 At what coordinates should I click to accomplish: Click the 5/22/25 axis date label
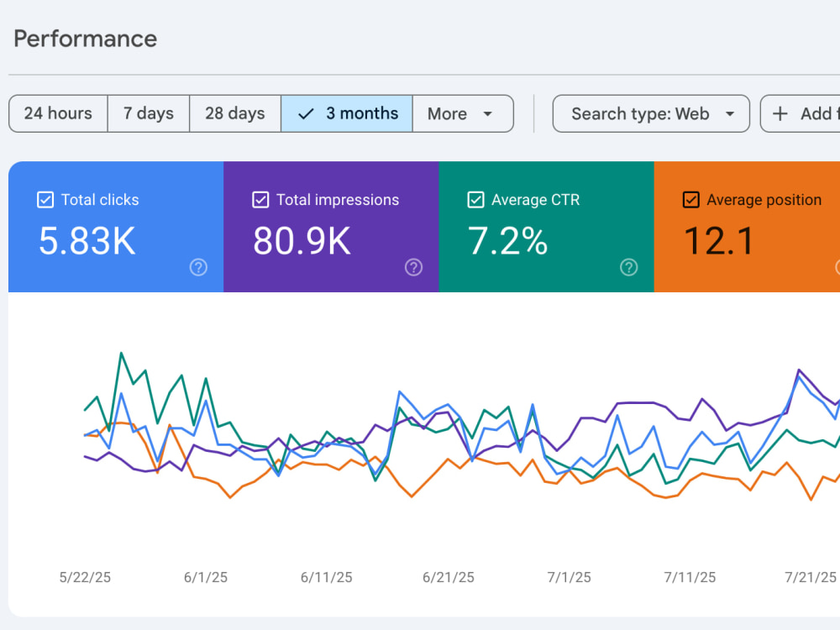(x=85, y=578)
